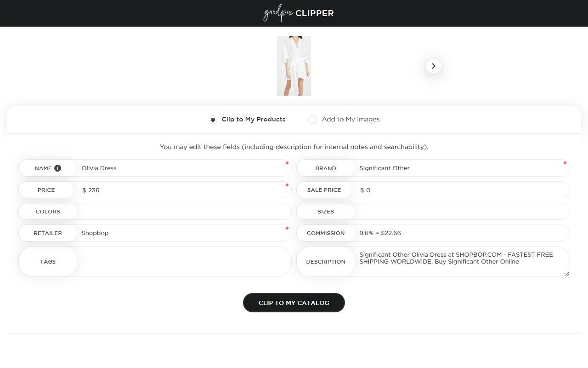This screenshot has height=368, width=588.
Task: Click the empty Sizes field
Action: click(x=459, y=212)
